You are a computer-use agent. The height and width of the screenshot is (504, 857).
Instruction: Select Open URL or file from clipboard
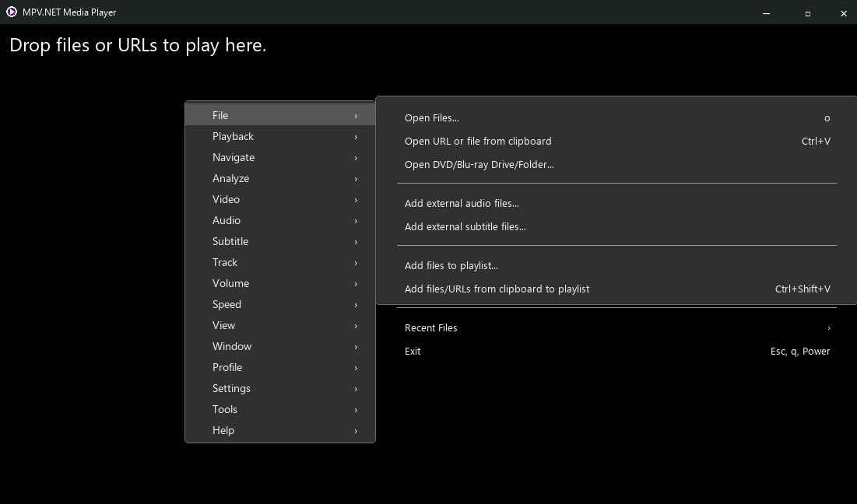[x=616, y=142]
